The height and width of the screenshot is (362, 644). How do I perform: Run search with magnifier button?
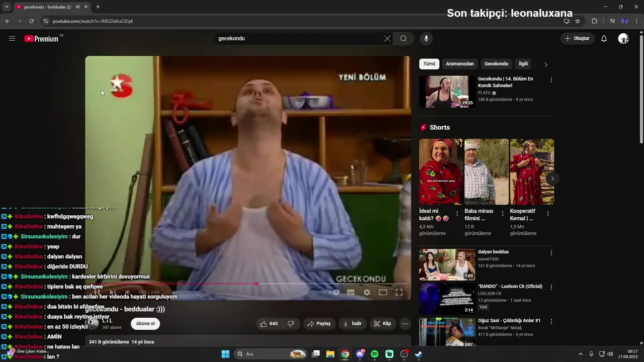coord(404,39)
